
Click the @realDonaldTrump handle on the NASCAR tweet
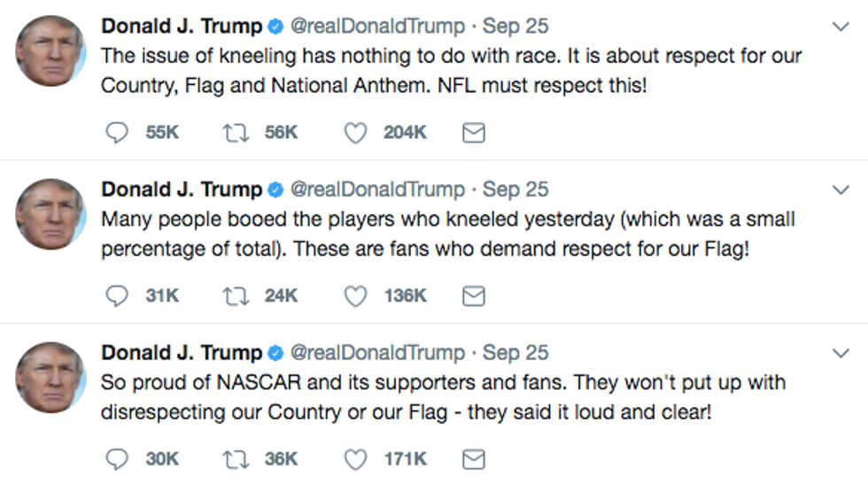pyautogui.click(x=378, y=352)
